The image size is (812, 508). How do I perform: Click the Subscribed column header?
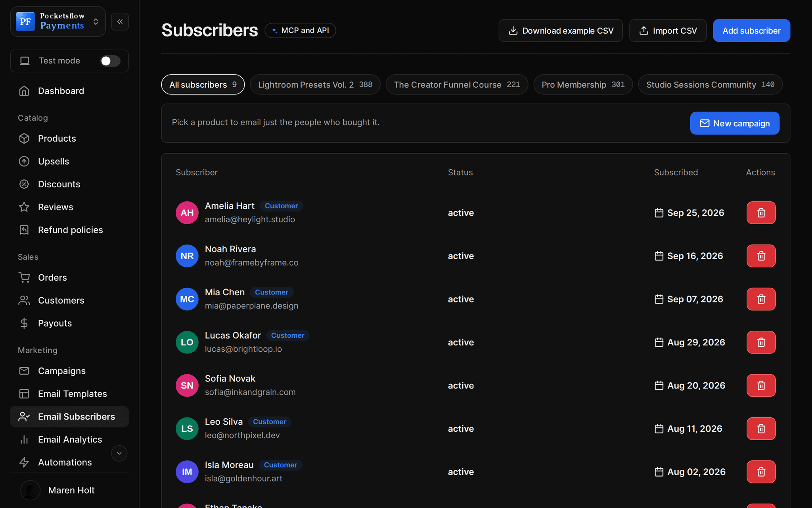[676, 172]
